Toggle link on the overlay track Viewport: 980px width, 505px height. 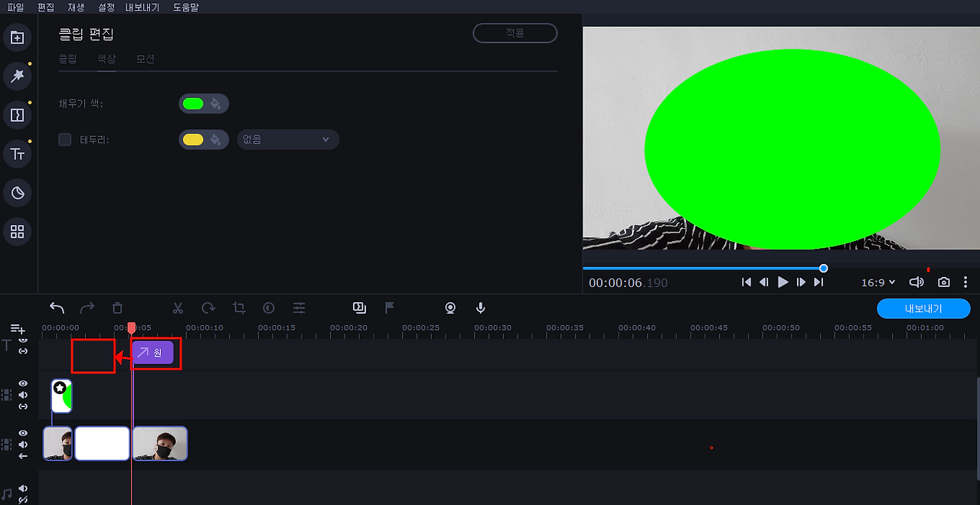pos(23,406)
